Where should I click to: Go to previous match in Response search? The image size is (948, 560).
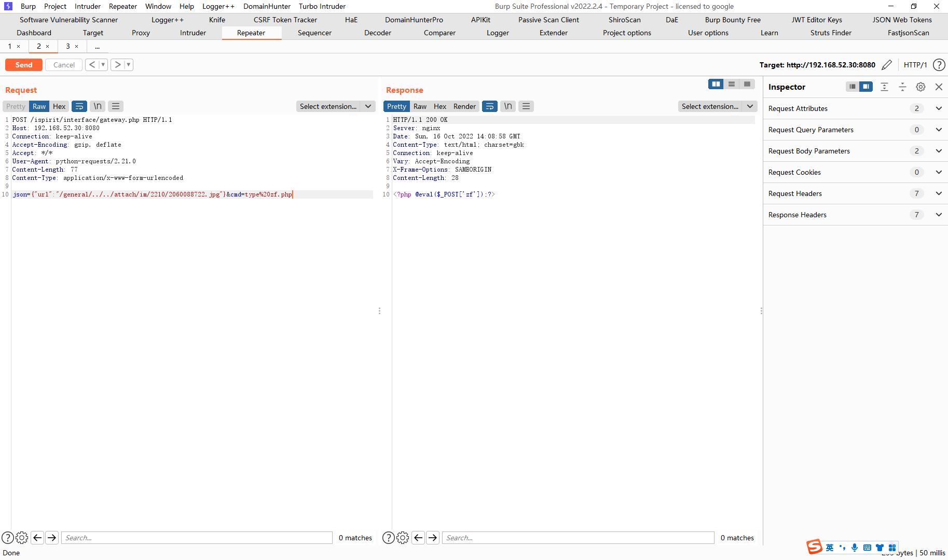click(x=418, y=538)
